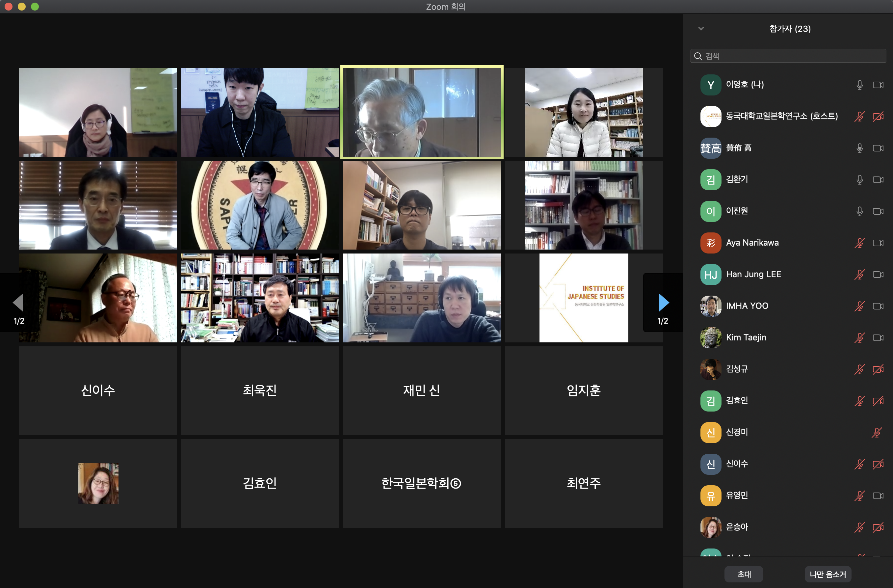This screenshot has height=588, width=893.
Task: Click muted mic icon for Kim Taejin
Action: [x=860, y=338]
